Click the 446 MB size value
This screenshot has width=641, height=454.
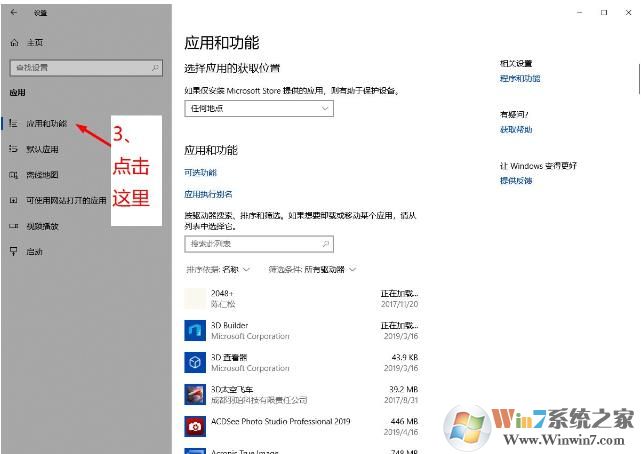pyautogui.click(x=404, y=421)
